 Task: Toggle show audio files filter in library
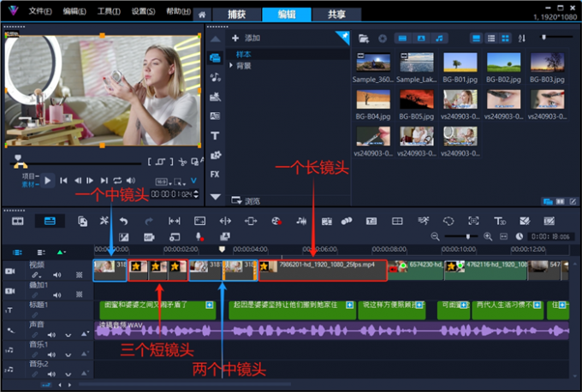click(x=439, y=39)
